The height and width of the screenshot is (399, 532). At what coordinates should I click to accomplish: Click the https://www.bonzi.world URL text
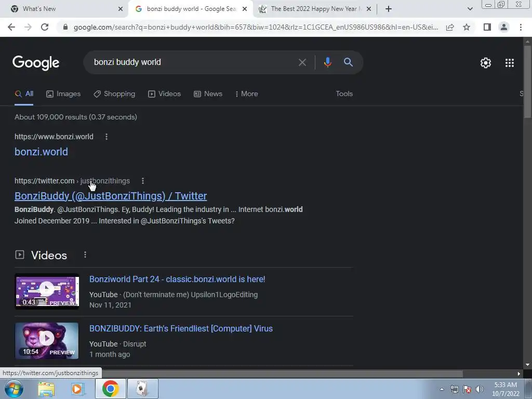pos(54,137)
